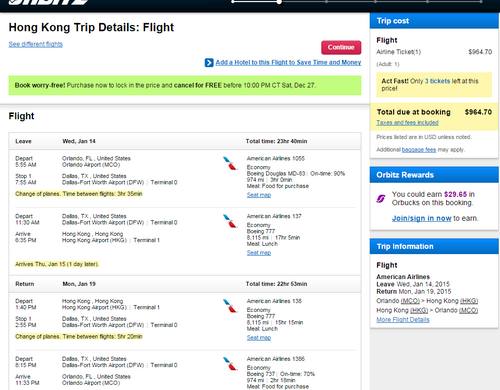Viewport: 500px width, 390px height.
Task: Open the baggage fees link
Action: tap(419, 150)
